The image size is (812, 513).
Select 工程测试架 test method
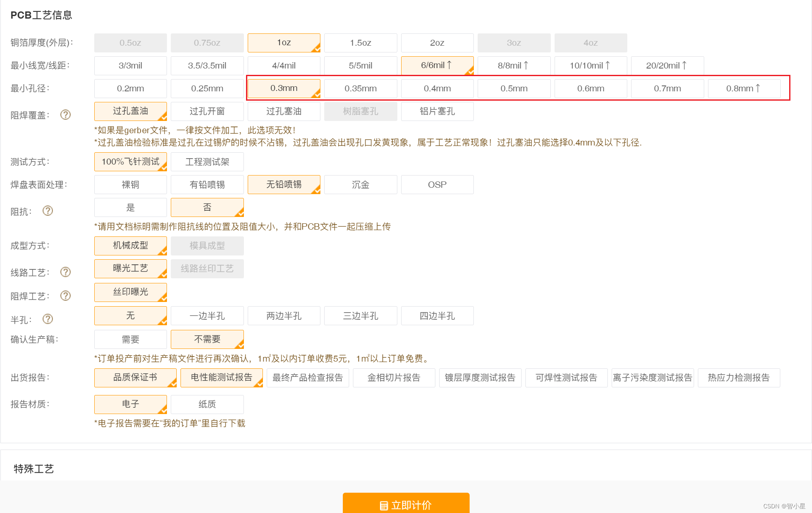point(207,162)
